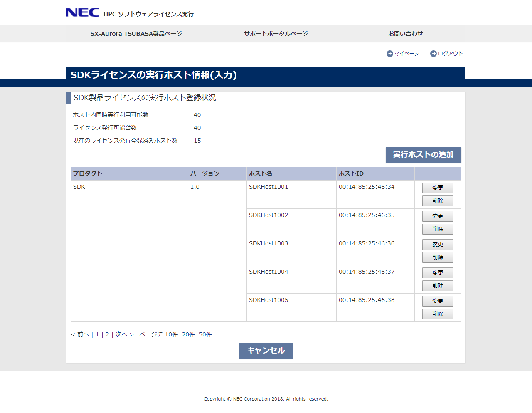Click ホスト内同時実行利用可能数 label

[111, 115]
